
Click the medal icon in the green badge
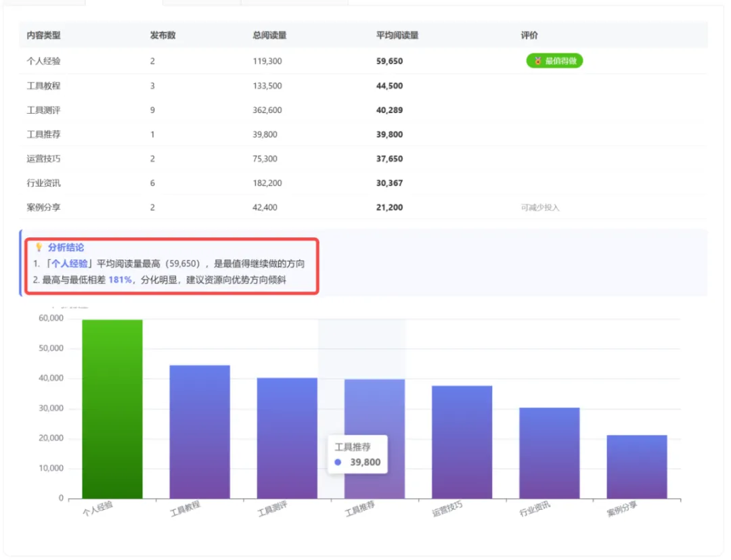537,61
